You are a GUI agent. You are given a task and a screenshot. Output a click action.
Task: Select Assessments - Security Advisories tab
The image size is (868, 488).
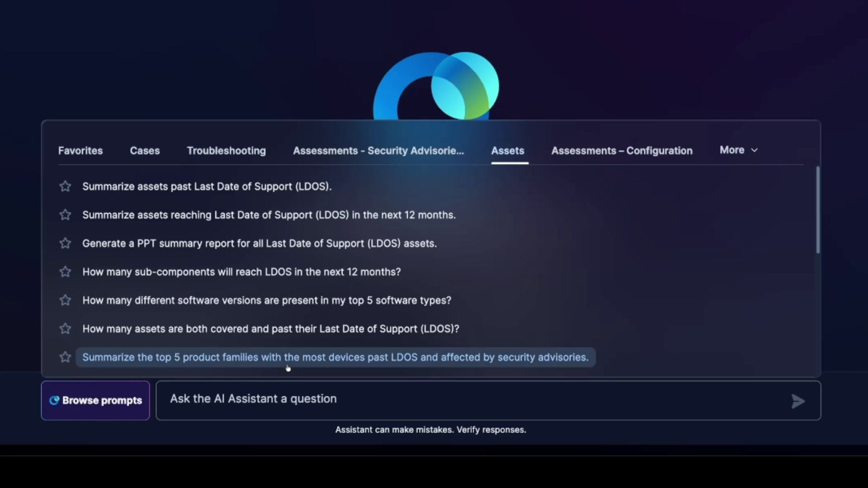[x=378, y=150]
